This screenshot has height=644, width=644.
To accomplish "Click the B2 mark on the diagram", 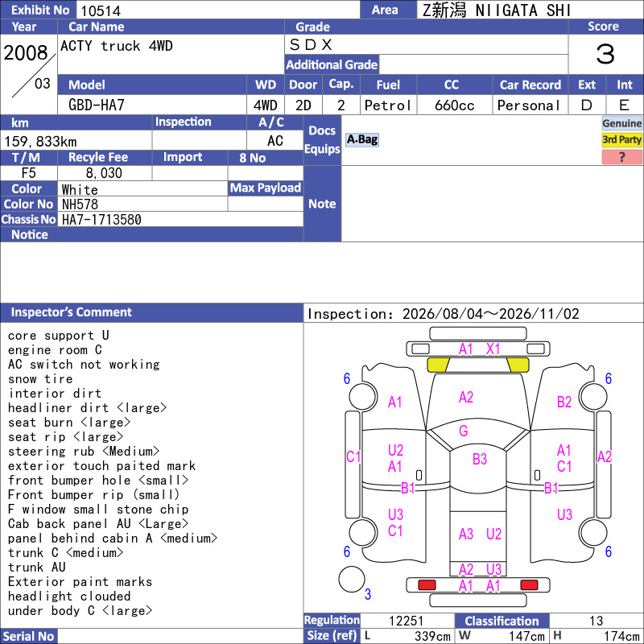I will pos(564,402).
